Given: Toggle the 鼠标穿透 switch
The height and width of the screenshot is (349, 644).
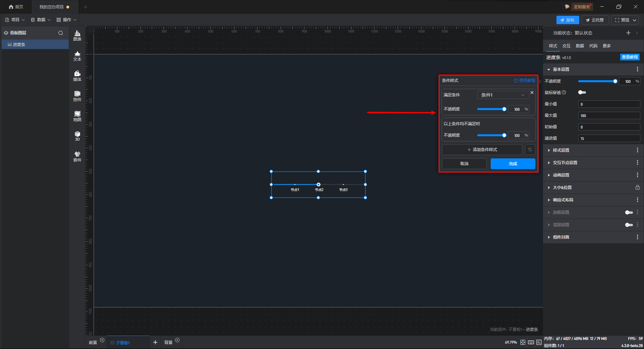Looking at the screenshot, I should click(582, 93).
